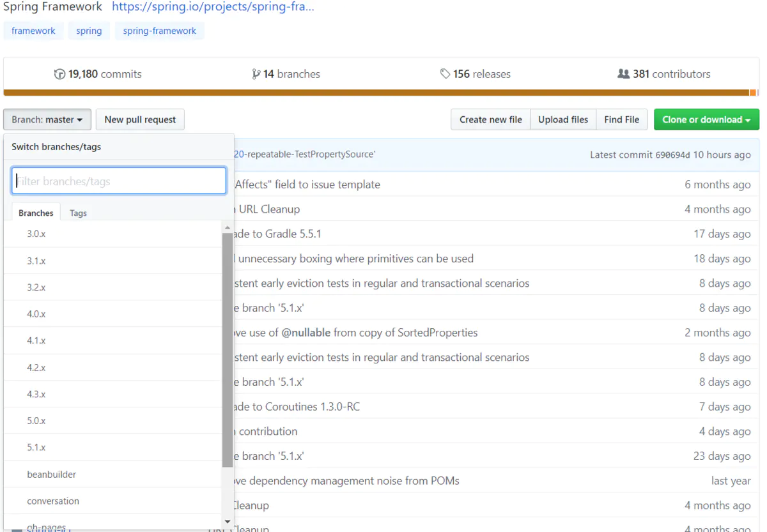Click the 'Spring Framework' description text
This screenshot has width=767, height=532.
point(53,7)
